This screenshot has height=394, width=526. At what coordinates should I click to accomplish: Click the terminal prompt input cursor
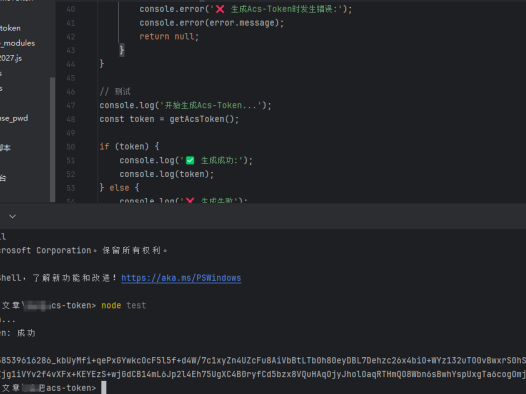(x=104, y=388)
